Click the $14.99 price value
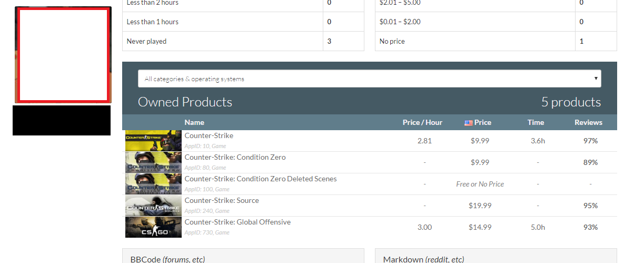 (480, 227)
